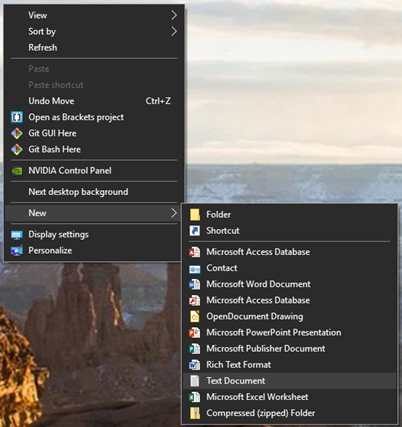This screenshot has width=402, height=427.
Task: Click the Shortcut arrow icon in New submenu
Action: [195, 231]
